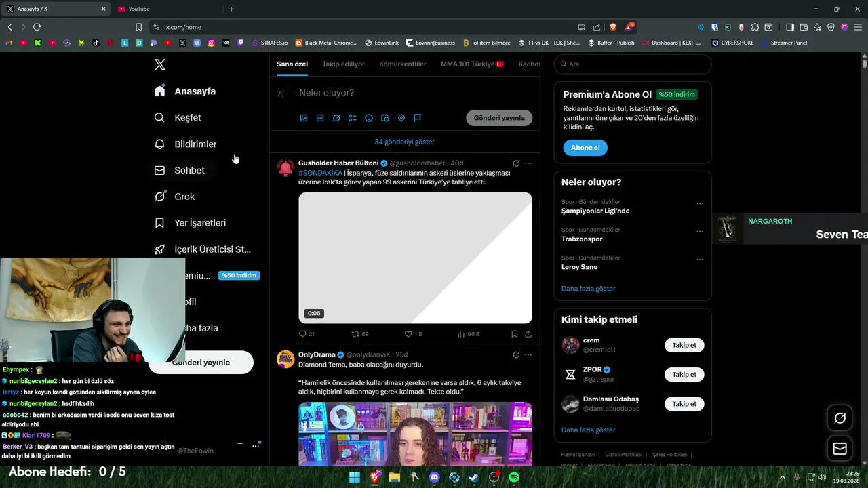Schedule the post with the calendar icon
Image resolution: width=868 pixels, height=488 pixels.
pyautogui.click(x=385, y=118)
